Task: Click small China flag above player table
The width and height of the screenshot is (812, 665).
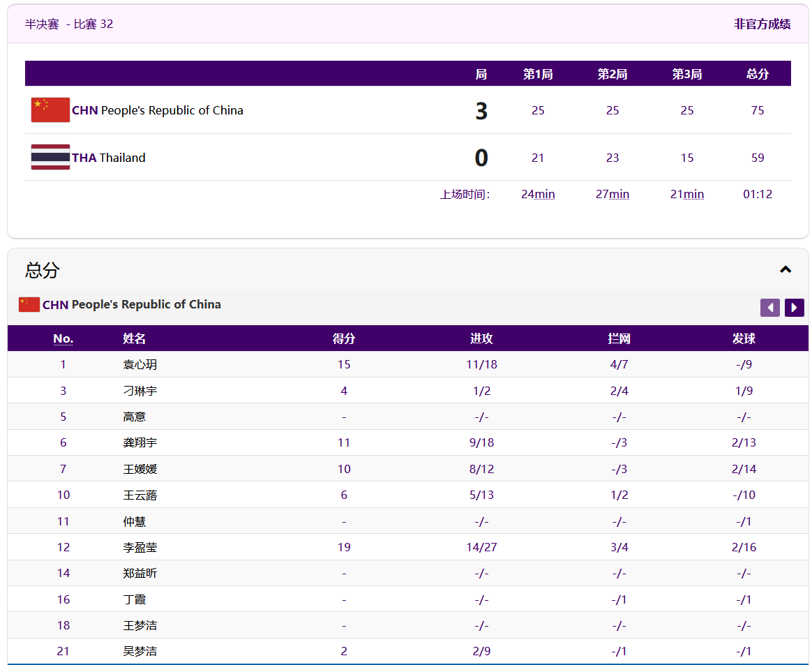Action: point(29,304)
